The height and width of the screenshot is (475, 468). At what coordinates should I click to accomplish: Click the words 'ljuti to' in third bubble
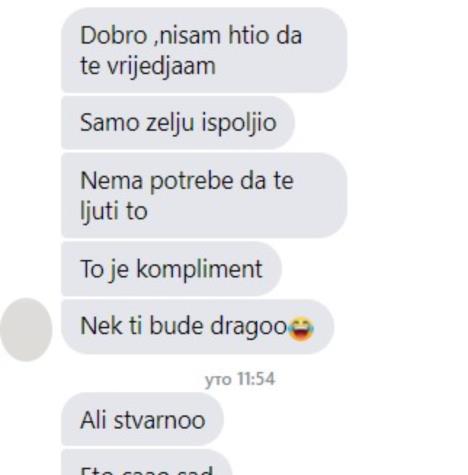tap(114, 211)
